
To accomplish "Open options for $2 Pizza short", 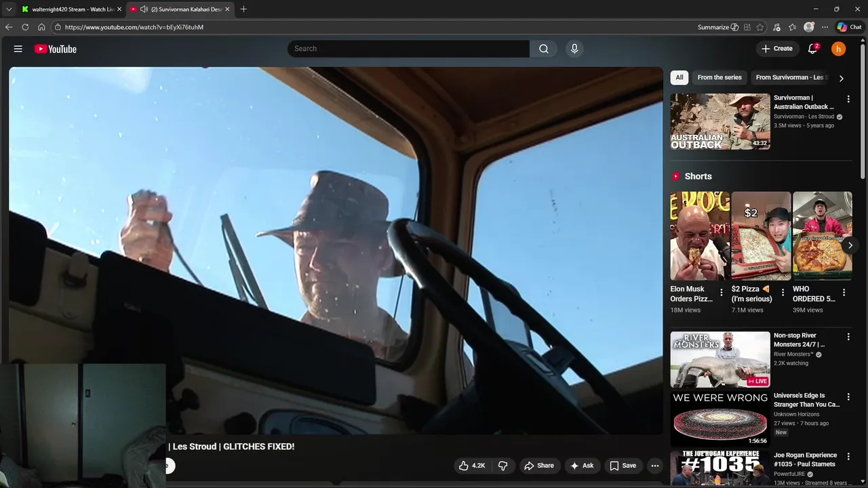I will 783,293.
